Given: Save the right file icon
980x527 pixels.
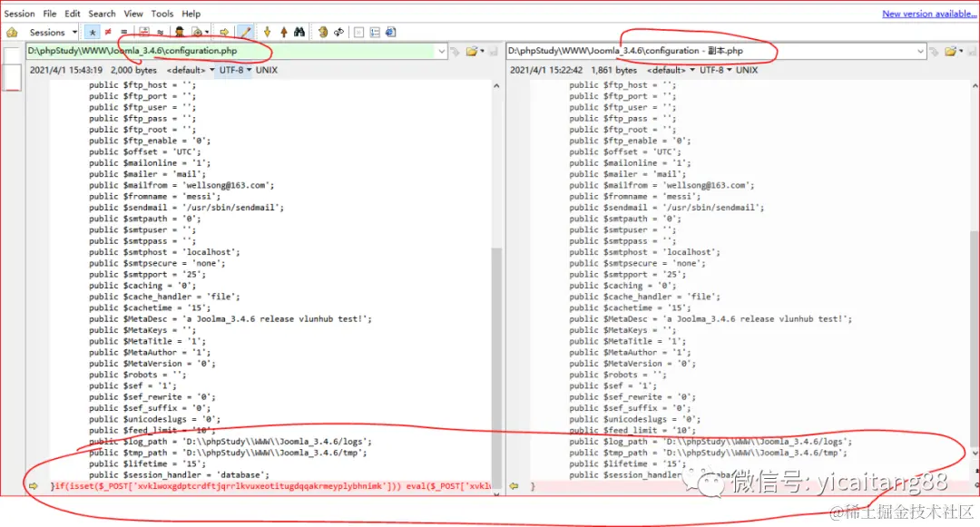Looking at the screenshot, I should point(973,51).
